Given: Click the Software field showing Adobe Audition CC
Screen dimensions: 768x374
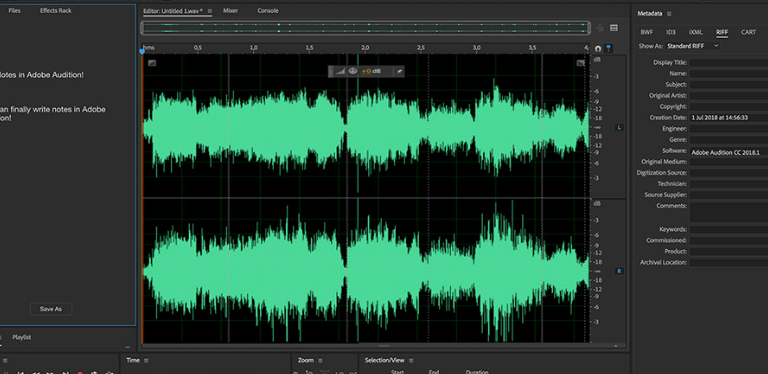Looking at the screenshot, I should [x=729, y=152].
